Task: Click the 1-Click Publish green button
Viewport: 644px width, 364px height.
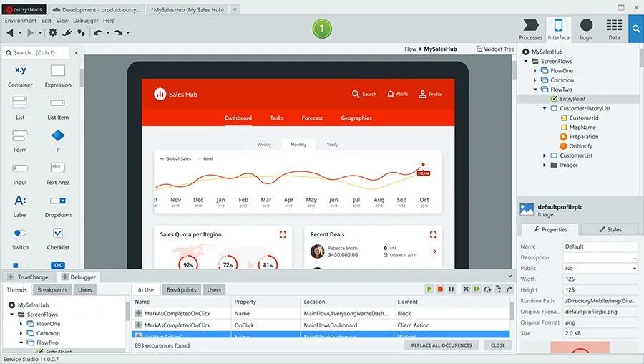Action: [x=322, y=29]
